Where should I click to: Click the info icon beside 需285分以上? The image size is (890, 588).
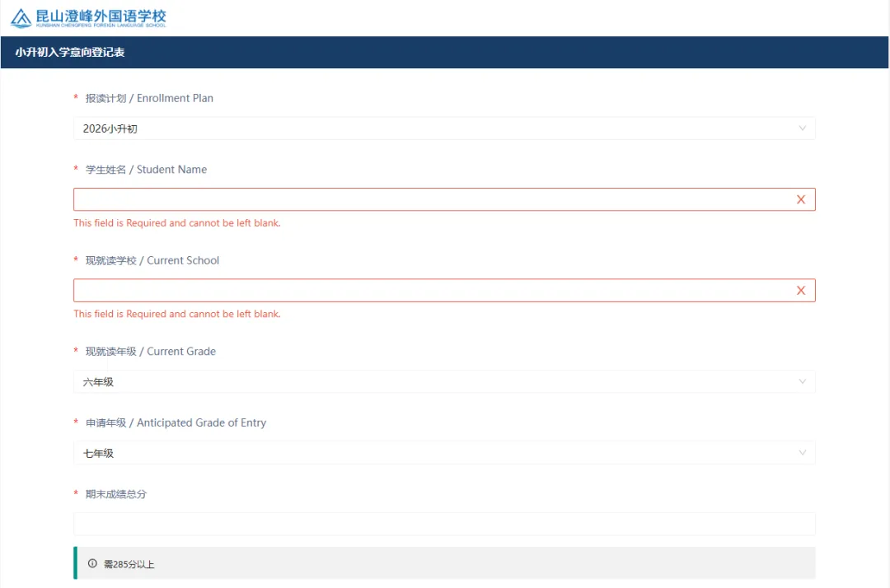point(92,564)
